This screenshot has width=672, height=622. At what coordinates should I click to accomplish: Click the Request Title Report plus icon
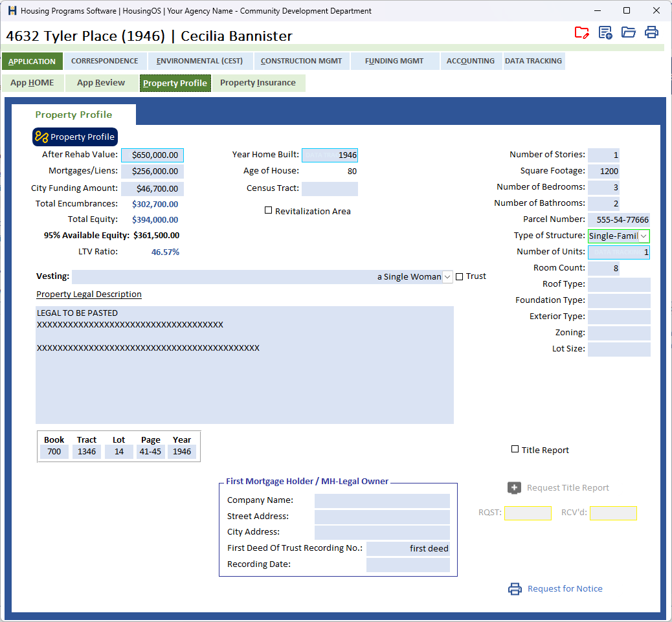514,487
